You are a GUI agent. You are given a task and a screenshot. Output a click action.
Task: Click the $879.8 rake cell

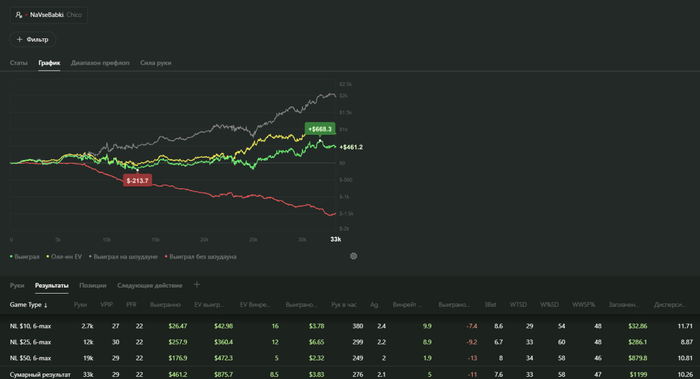pyautogui.click(x=638, y=358)
